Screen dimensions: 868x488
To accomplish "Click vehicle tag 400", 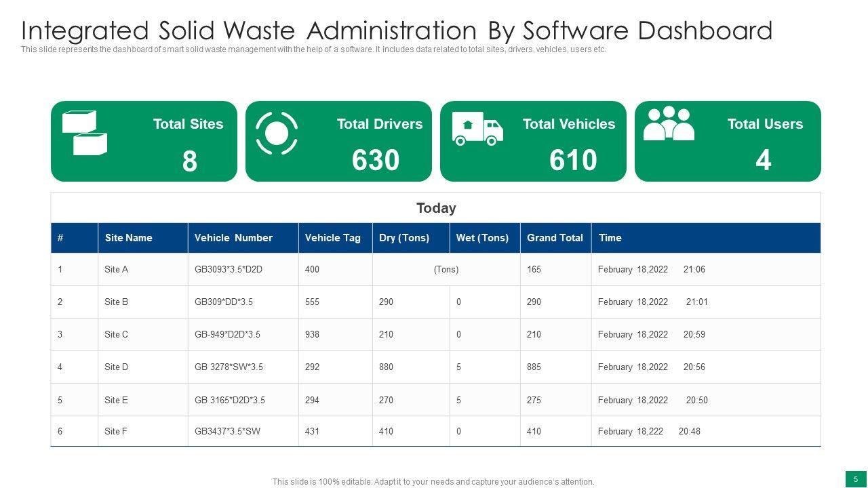I will pos(312,270).
